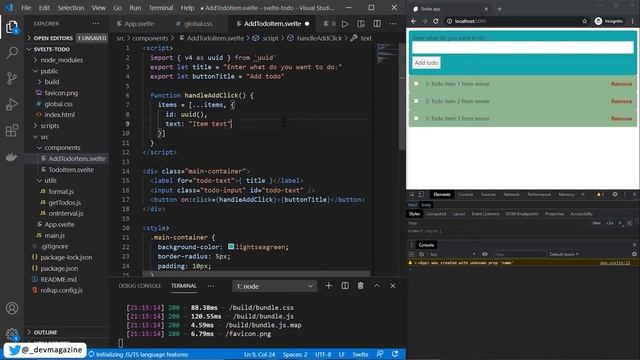The height and width of the screenshot is (360, 640).
Task: Click the Svelte language mode in status bar
Action: point(360,354)
